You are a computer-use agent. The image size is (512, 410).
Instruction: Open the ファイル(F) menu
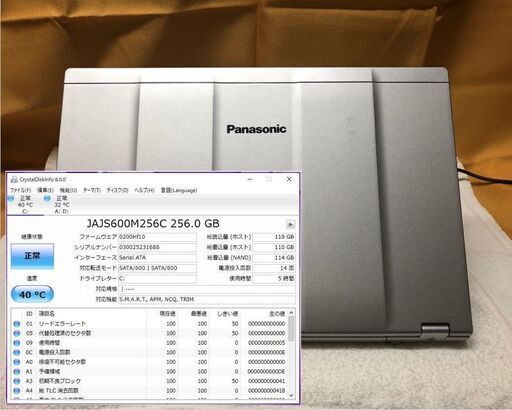tap(20, 190)
